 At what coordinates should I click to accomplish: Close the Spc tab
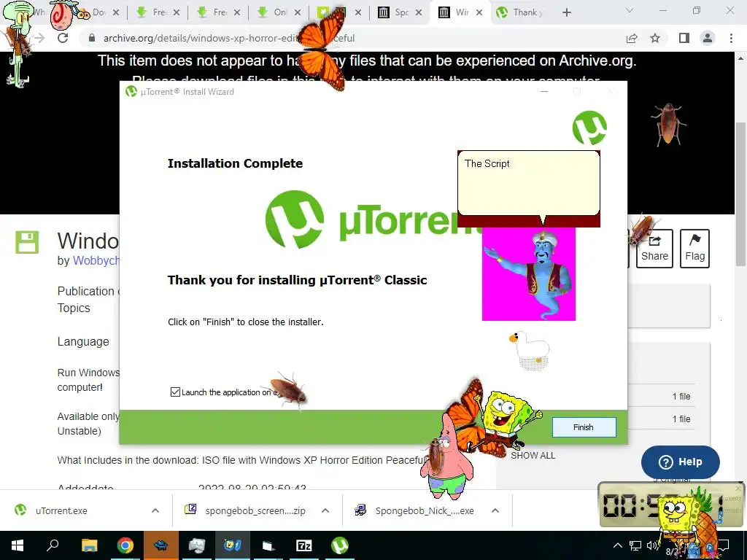[x=419, y=13]
